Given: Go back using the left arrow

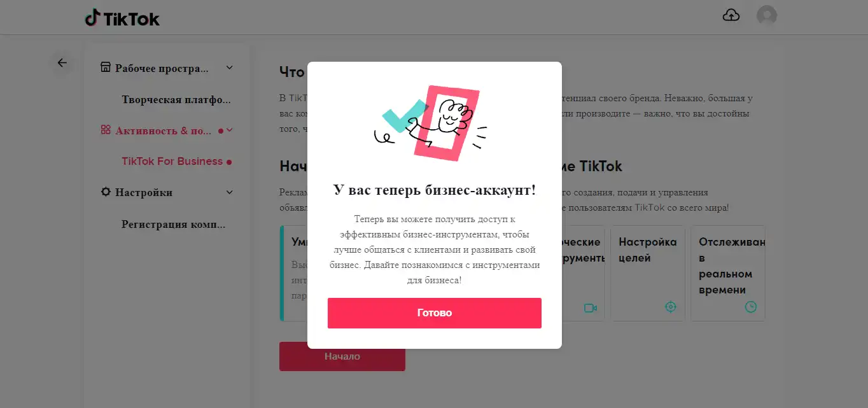Looking at the screenshot, I should (x=62, y=63).
